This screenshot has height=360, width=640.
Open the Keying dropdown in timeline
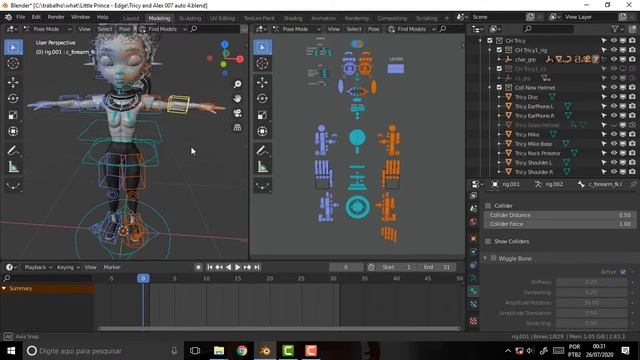point(68,267)
